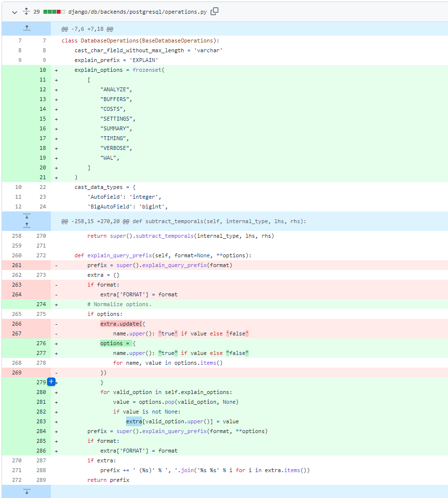Expand down at bottom of the diff
Viewport: 448px width, 498px height.
point(26,491)
